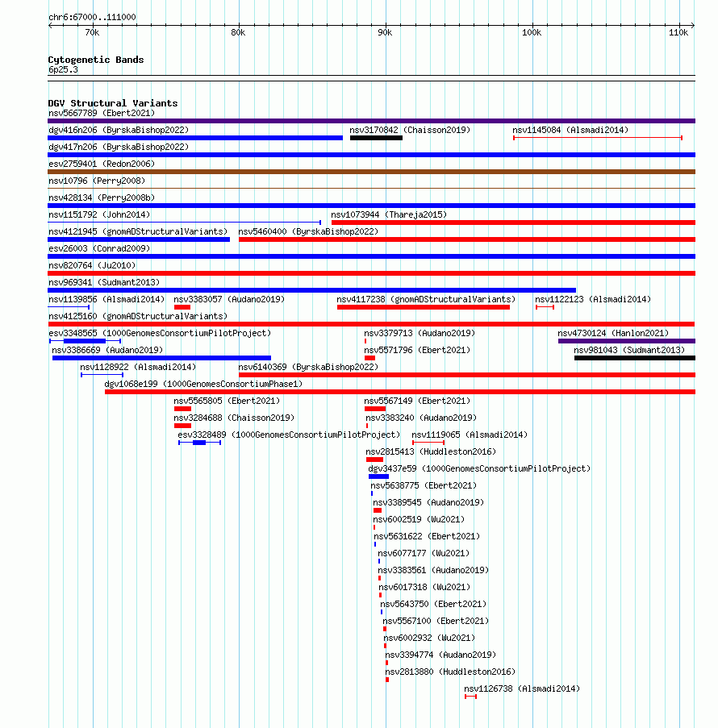
Task: Click nsv981043 (Sudmant2013) black bar
Action: point(635,358)
